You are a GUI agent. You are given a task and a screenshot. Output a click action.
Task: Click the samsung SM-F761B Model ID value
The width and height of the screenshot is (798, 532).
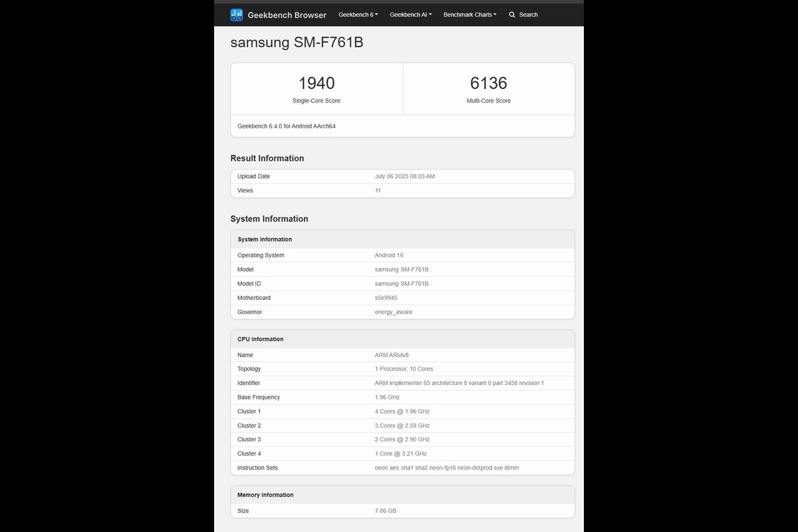pyautogui.click(x=402, y=284)
